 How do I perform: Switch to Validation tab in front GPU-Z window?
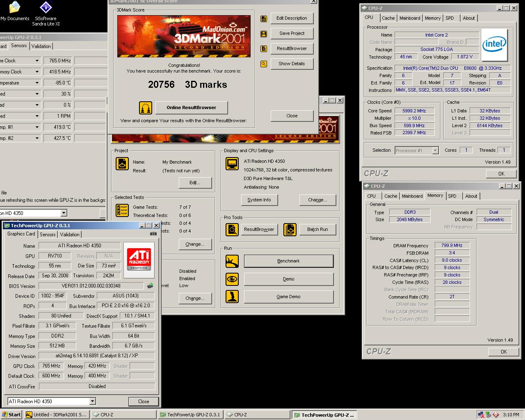70,235
